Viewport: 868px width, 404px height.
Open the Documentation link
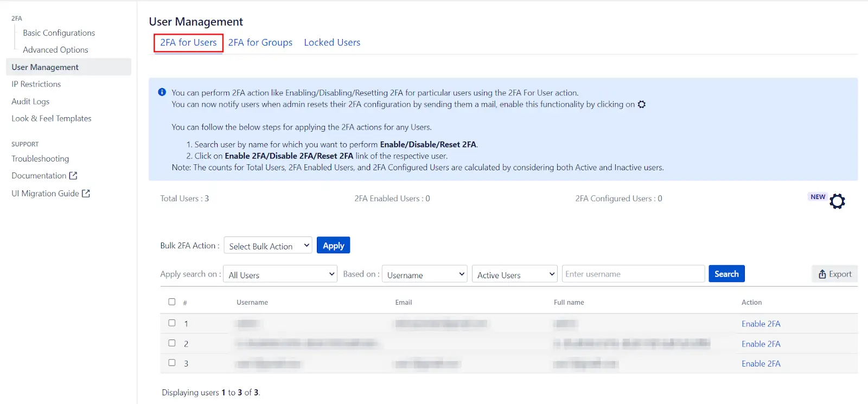pos(39,176)
